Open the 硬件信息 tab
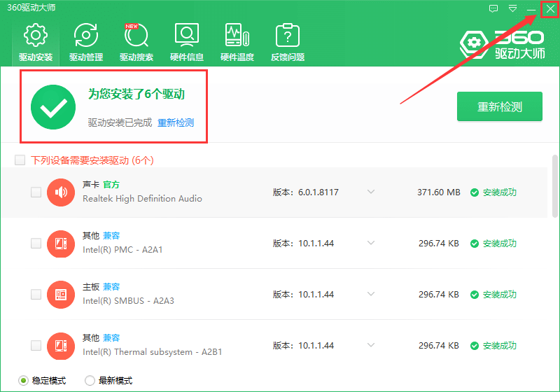 187,43
